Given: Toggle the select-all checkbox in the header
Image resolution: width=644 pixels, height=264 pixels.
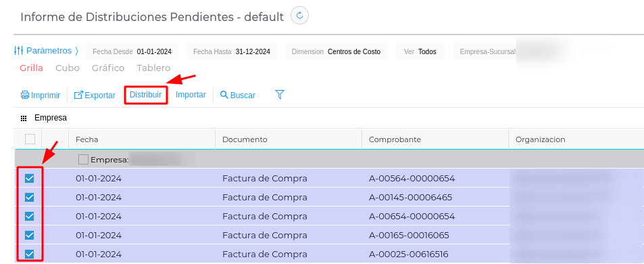Looking at the screenshot, I should [30, 139].
